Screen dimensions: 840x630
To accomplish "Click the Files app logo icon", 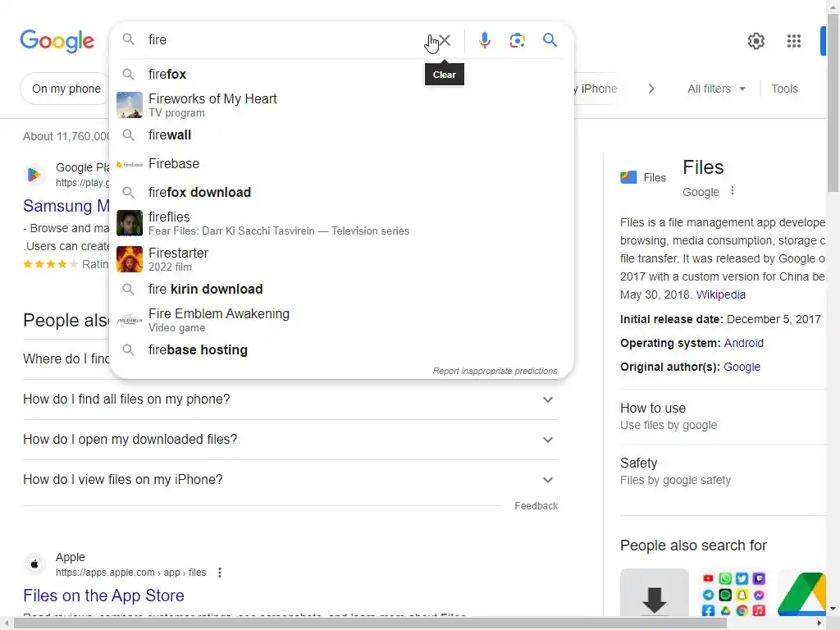I will coord(628,177).
